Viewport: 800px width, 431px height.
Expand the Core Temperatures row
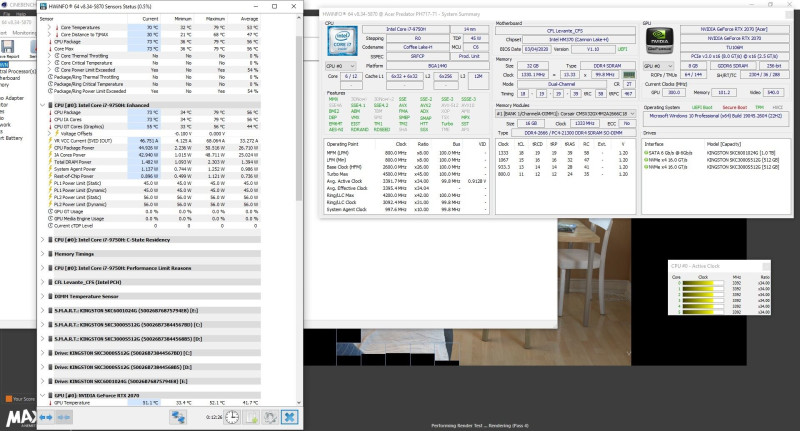[x=49, y=28]
